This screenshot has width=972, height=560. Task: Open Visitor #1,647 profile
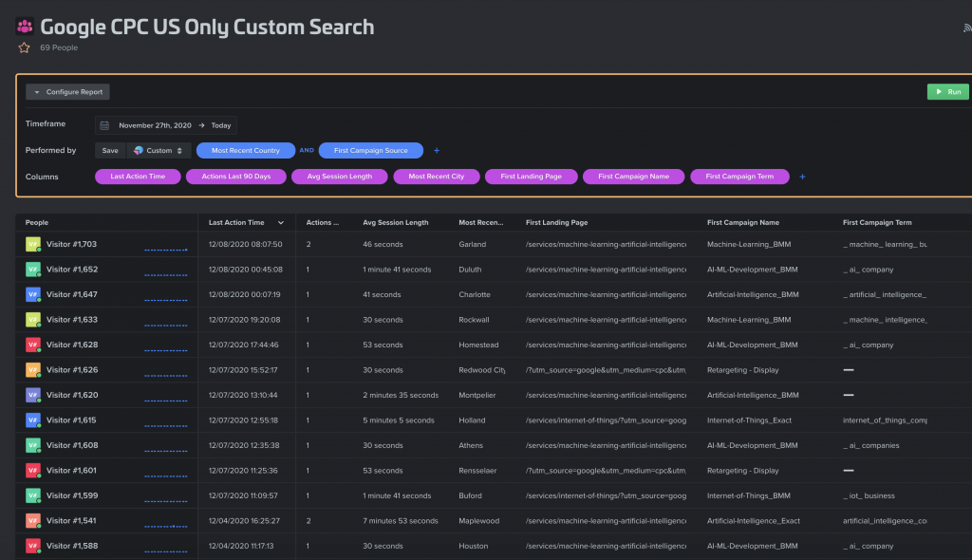[x=72, y=294]
